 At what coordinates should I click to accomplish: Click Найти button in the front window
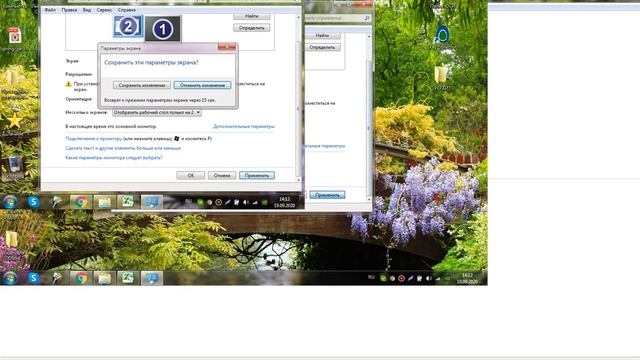pyautogui.click(x=251, y=16)
